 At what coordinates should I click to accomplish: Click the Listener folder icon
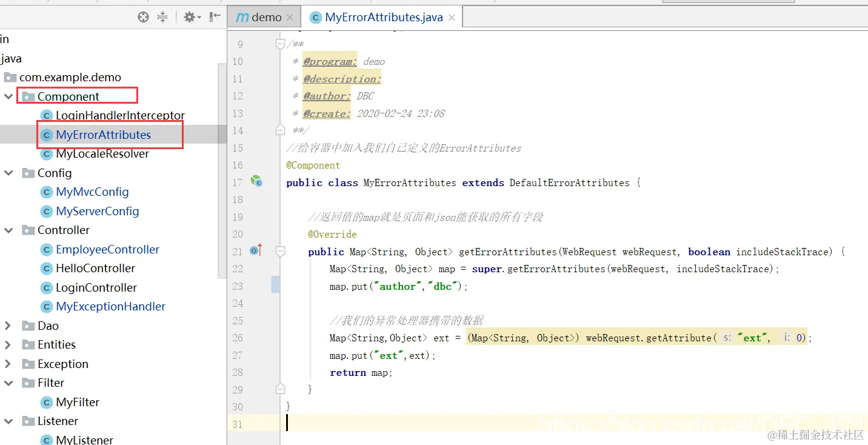click(28, 421)
